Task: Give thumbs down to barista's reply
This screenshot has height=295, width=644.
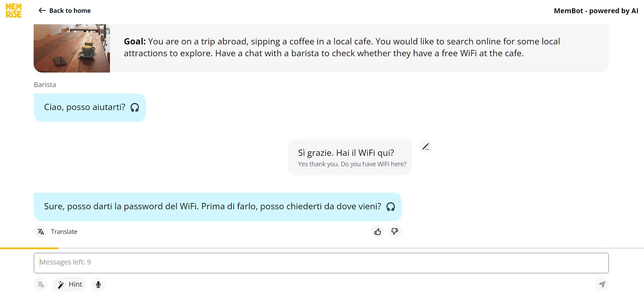Action: 395,231
